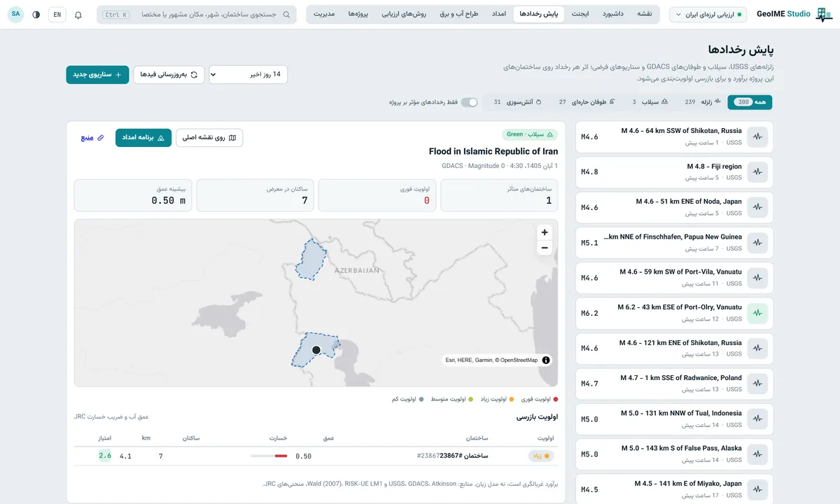
Task: Zoom in on the flood map
Action: tap(545, 232)
